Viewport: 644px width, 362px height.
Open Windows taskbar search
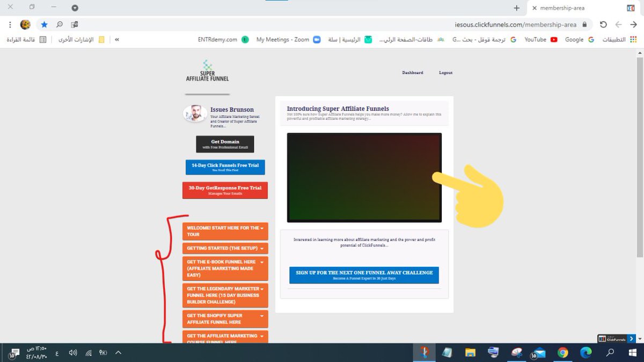pos(610,352)
